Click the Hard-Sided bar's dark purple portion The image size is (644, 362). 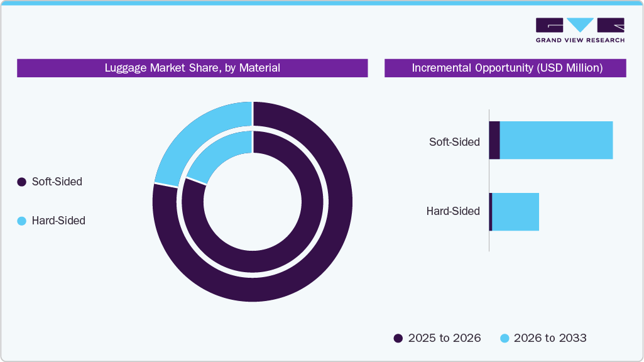pos(491,212)
